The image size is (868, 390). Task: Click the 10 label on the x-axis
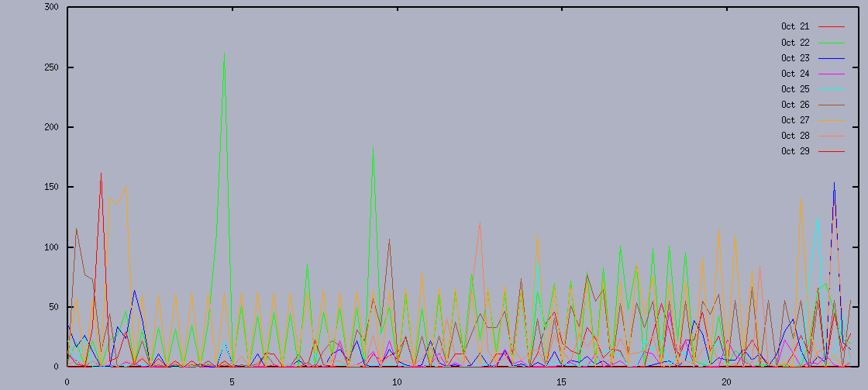coord(397,382)
